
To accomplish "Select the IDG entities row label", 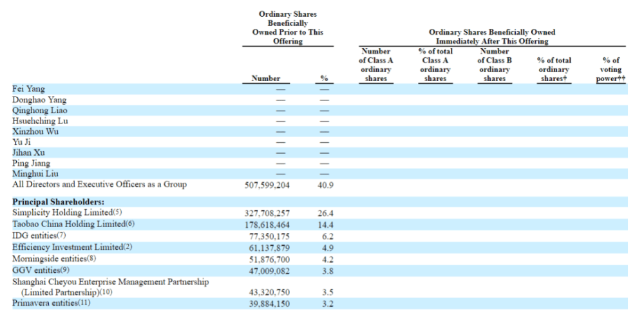I will pyautogui.click(x=39, y=235).
